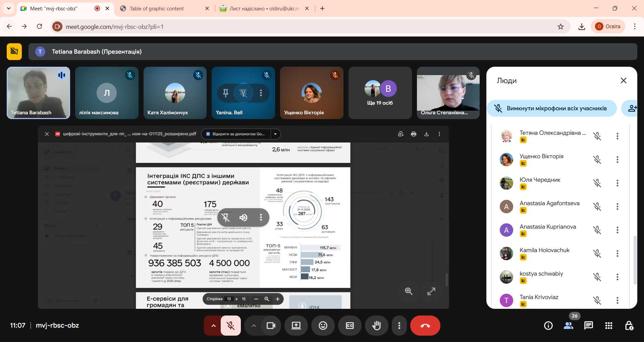This screenshot has width=644, height=342.
Task: Open the emoji reactions button
Action: coord(323,326)
